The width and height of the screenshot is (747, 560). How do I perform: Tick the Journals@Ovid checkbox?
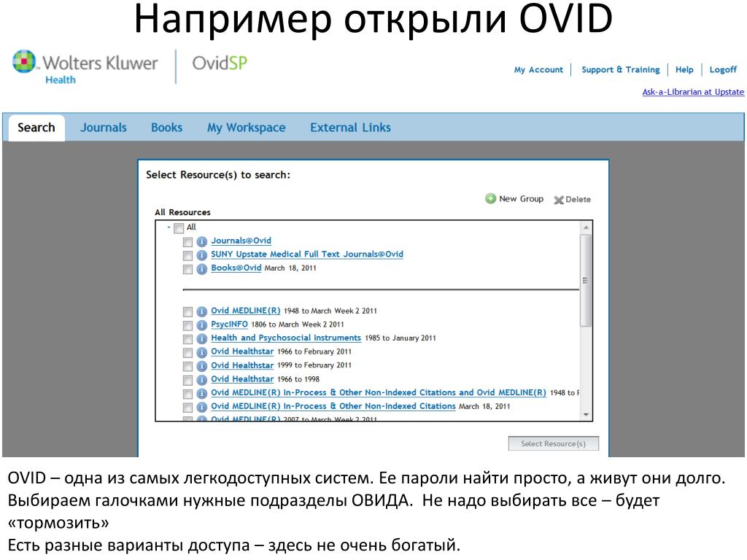coord(187,242)
